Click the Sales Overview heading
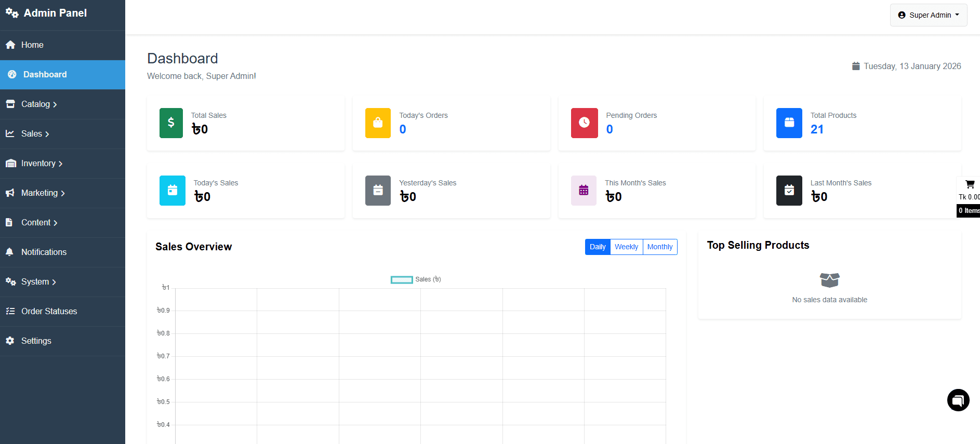Image resolution: width=980 pixels, height=444 pixels. [x=194, y=247]
